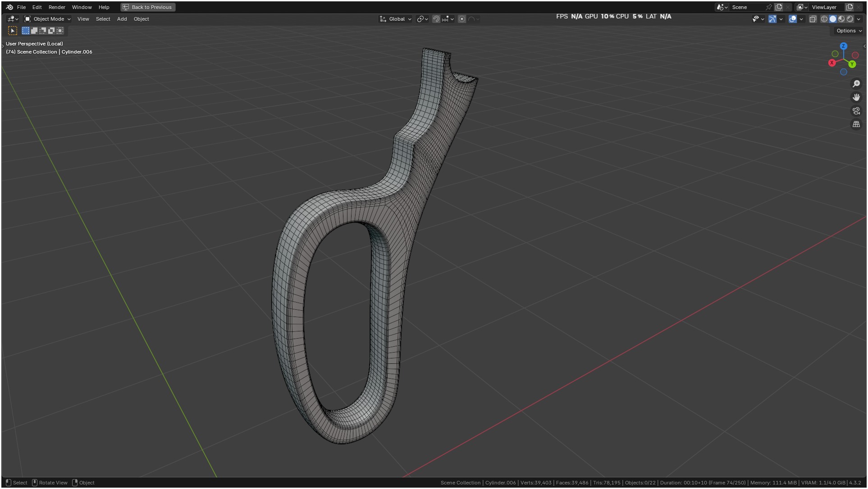
Task: Click the zoom view magnifier icon
Action: click(856, 84)
